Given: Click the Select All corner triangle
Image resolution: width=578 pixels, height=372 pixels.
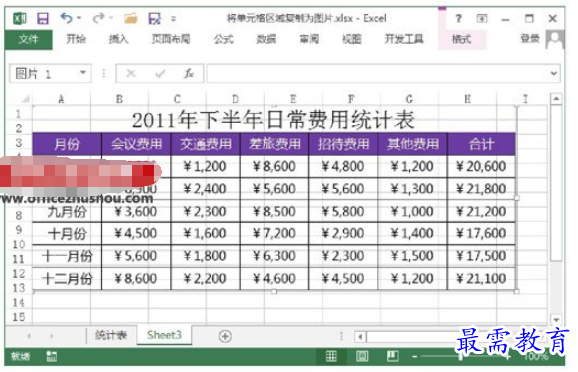Looking at the screenshot, I should pos(26,99).
